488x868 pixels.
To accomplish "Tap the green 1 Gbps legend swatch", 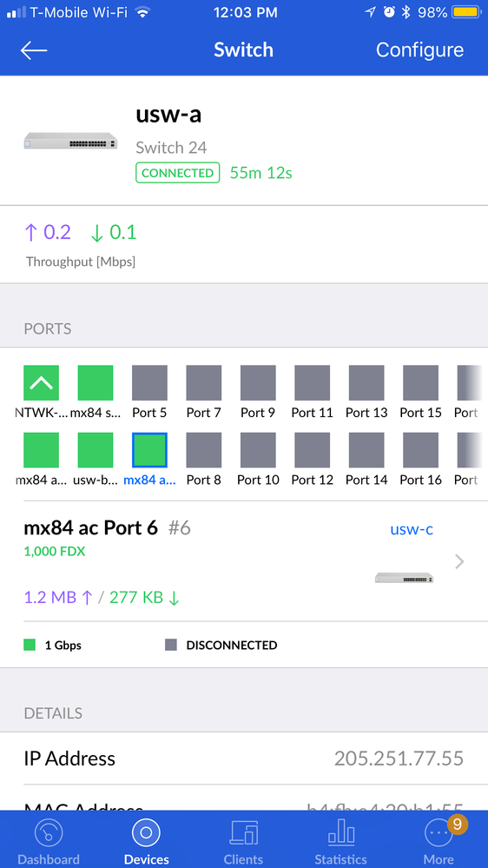I will pos(30,645).
